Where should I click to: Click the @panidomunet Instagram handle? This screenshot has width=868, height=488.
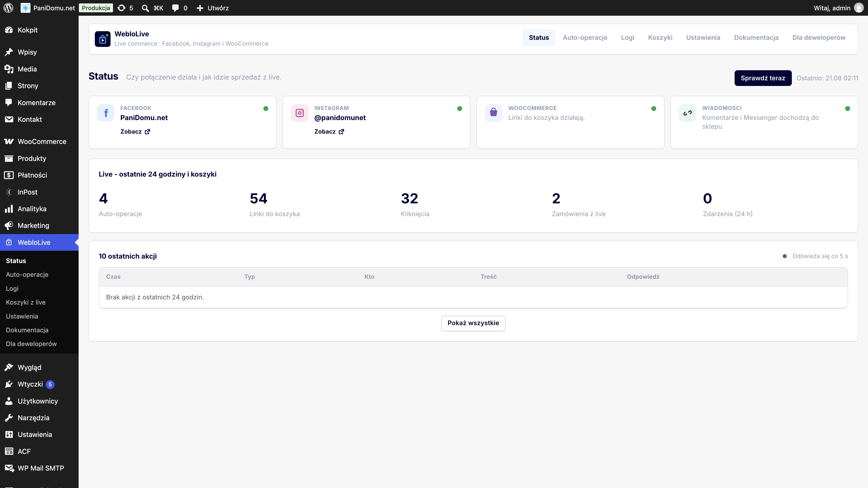340,118
